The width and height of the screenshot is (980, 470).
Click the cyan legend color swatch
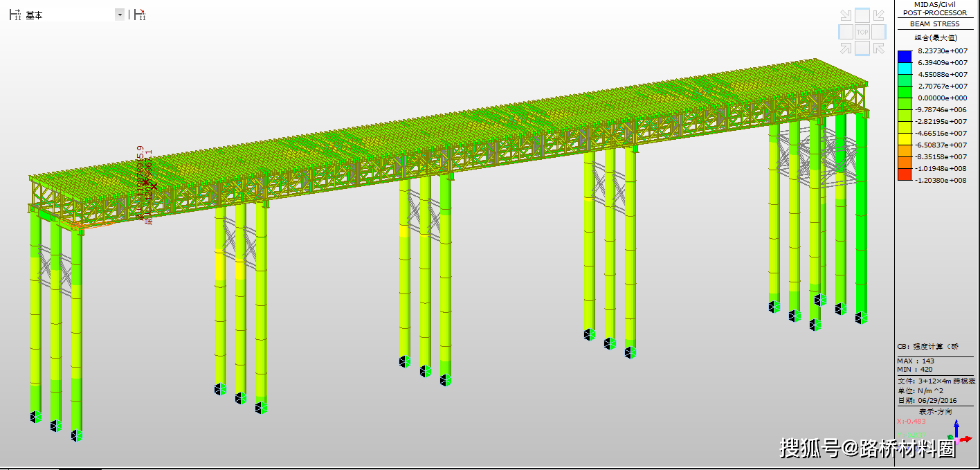[x=904, y=69]
